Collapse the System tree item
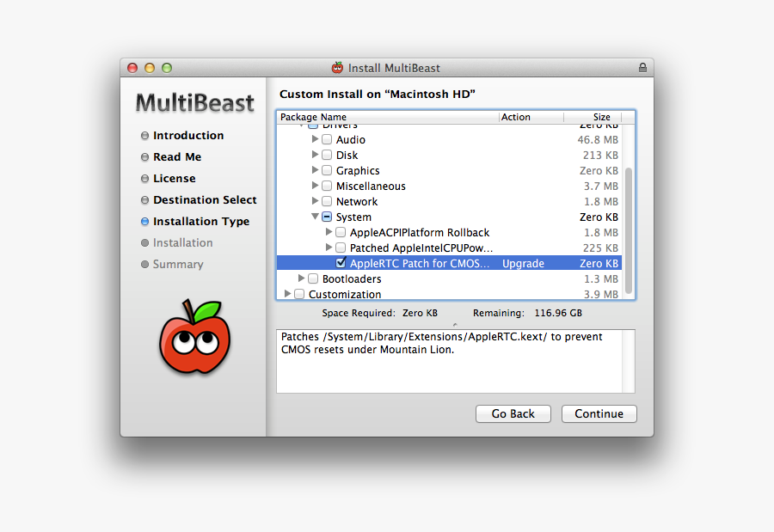The width and height of the screenshot is (774, 532). point(315,217)
